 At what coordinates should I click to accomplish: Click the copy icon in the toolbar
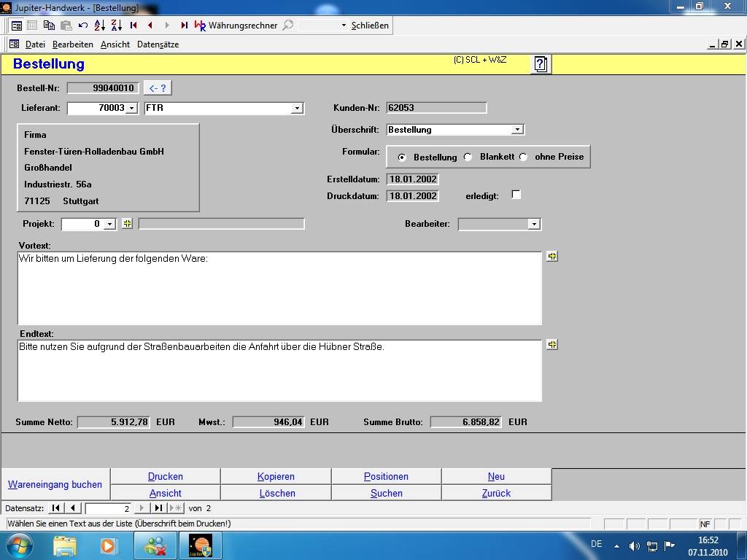[x=49, y=25]
